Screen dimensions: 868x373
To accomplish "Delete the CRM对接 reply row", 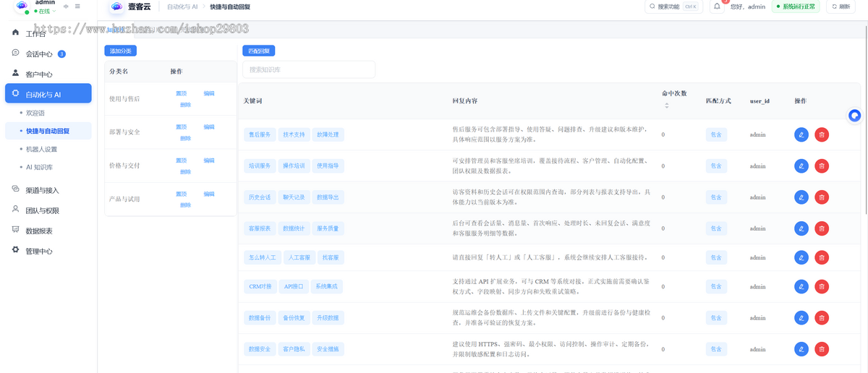I will coord(822,286).
